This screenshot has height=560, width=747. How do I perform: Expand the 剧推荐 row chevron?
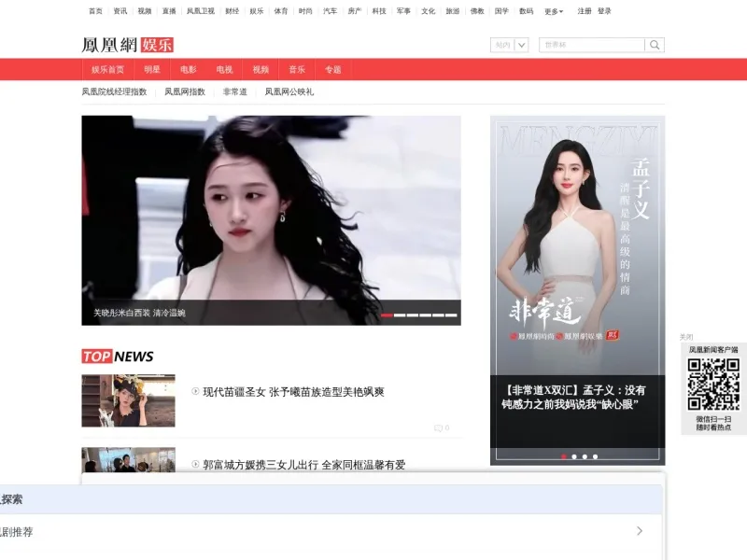(x=640, y=530)
